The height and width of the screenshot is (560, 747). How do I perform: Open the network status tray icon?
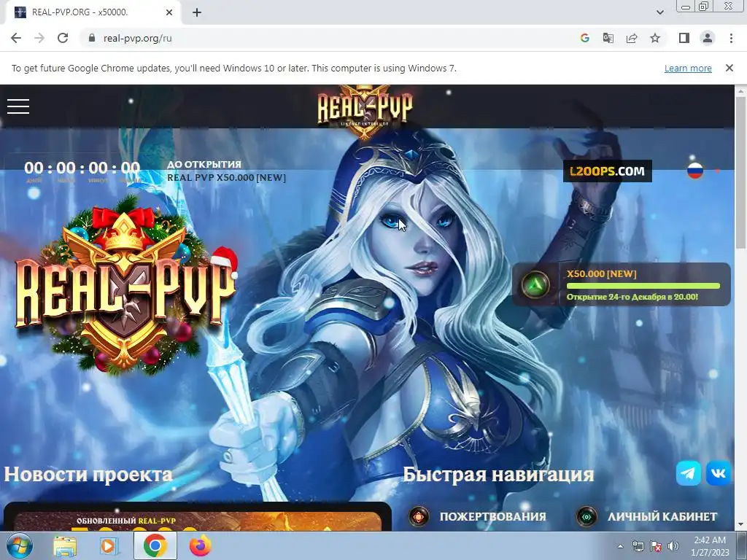click(638, 547)
